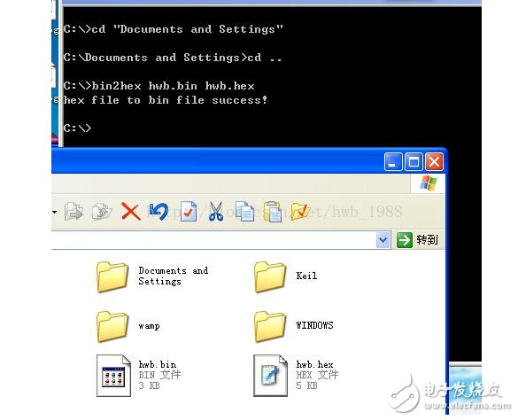Select the Keil folder

tap(286, 276)
